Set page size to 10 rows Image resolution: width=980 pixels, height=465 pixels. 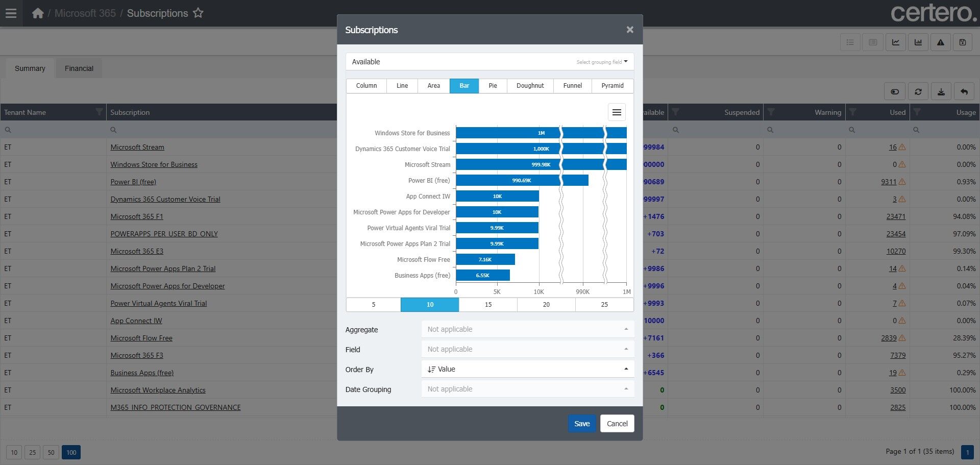pos(14,452)
